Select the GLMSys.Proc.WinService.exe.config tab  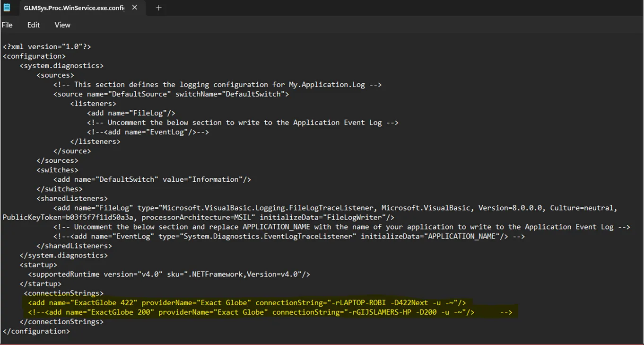coord(73,8)
